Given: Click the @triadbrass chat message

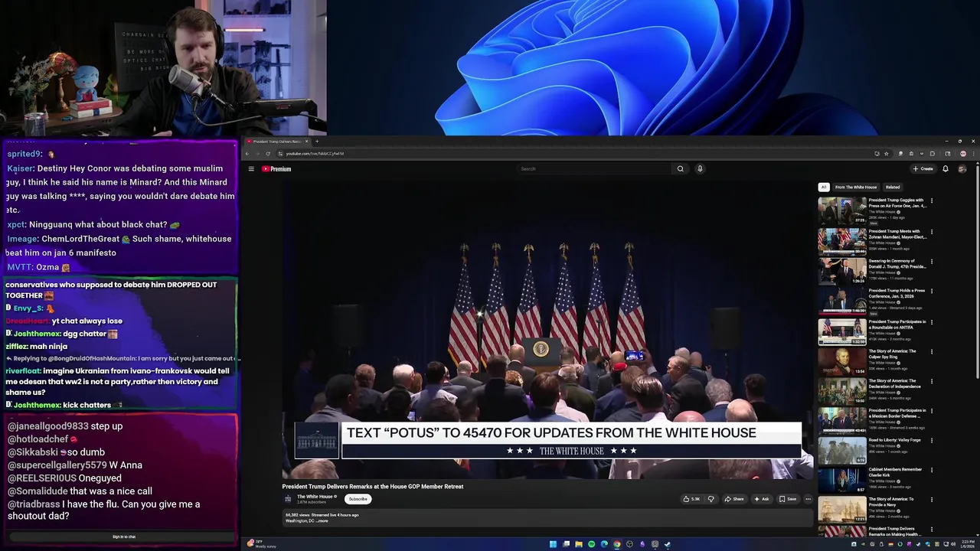Looking at the screenshot, I should pos(103,510).
